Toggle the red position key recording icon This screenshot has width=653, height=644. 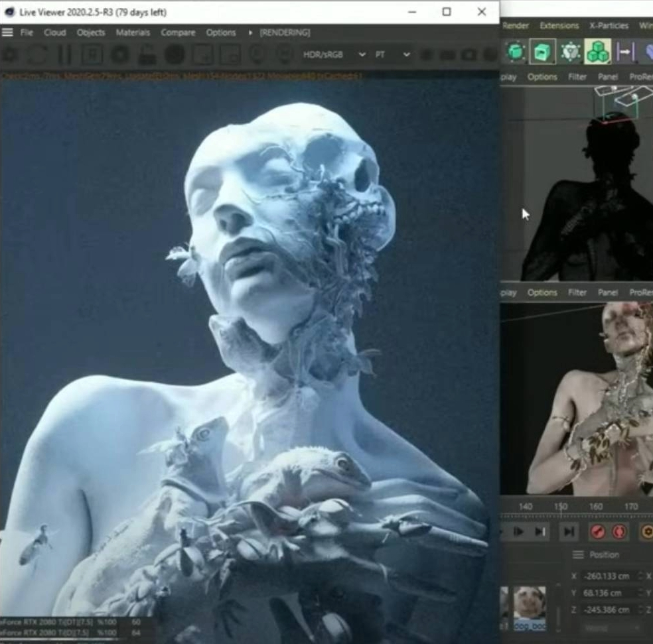597,531
